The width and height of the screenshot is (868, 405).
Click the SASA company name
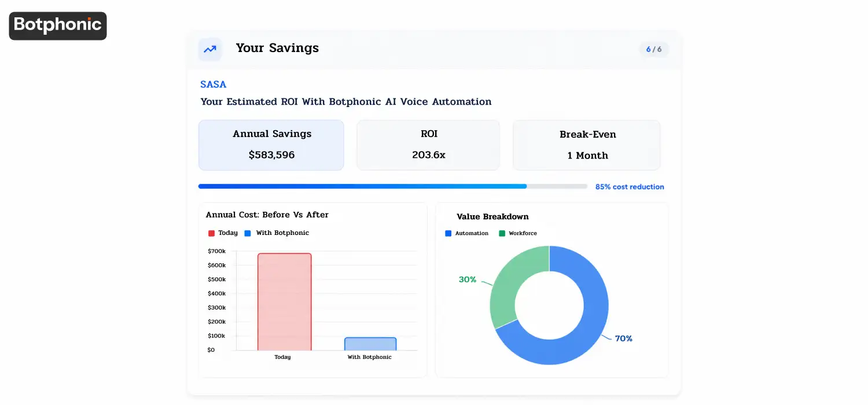214,84
